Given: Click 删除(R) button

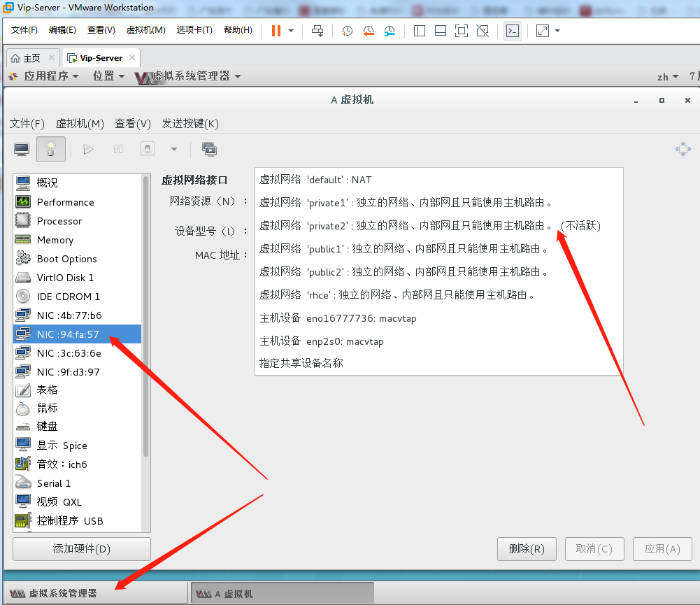Looking at the screenshot, I should (x=527, y=549).
